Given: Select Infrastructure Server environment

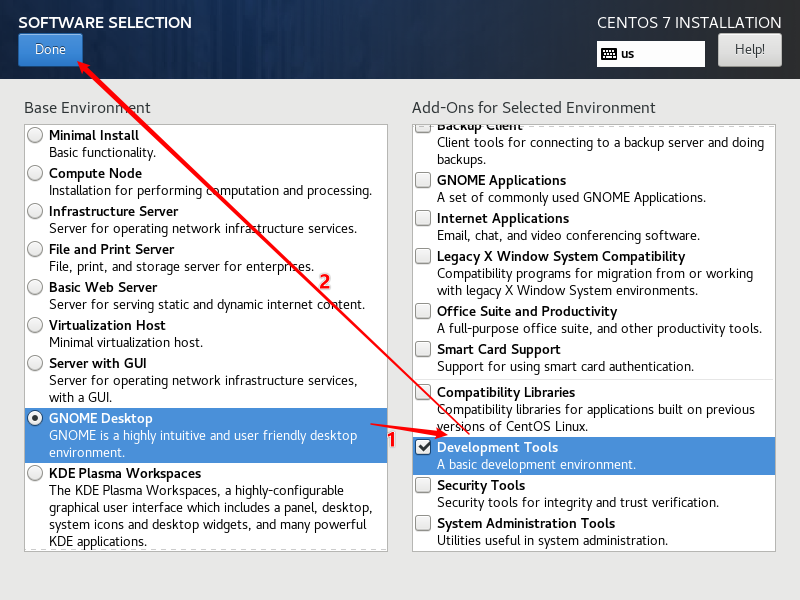Looking at the screenshot, I should (x=36, y=211).
